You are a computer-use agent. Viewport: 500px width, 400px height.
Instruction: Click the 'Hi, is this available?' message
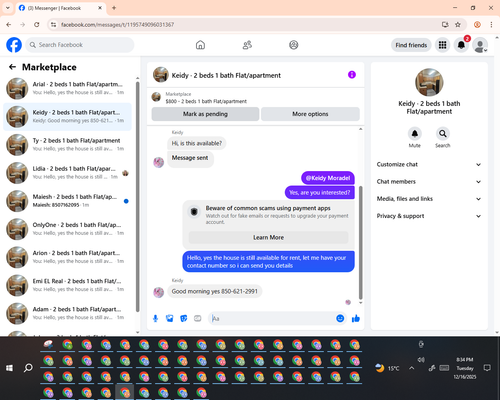click(x=197, y=143)
